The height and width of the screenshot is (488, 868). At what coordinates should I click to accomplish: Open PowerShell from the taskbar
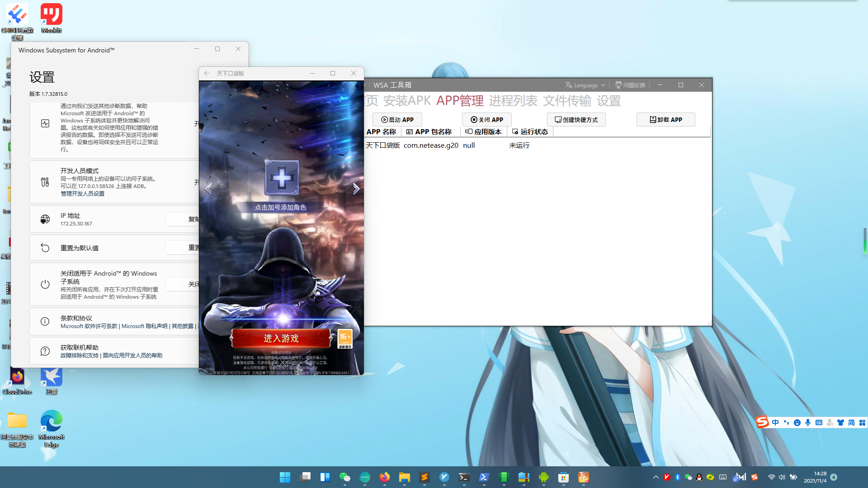[x=484, y=477]
